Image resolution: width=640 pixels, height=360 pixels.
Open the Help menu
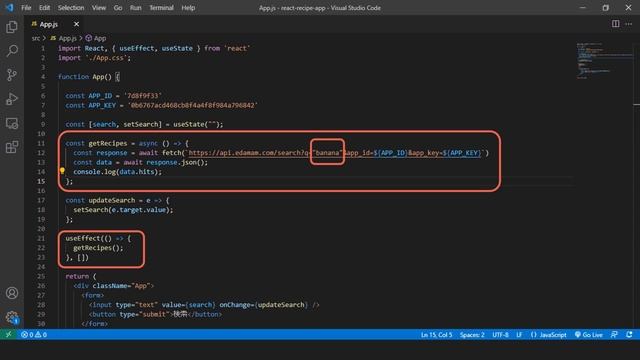pyautogui.click(x=188, y=8)
